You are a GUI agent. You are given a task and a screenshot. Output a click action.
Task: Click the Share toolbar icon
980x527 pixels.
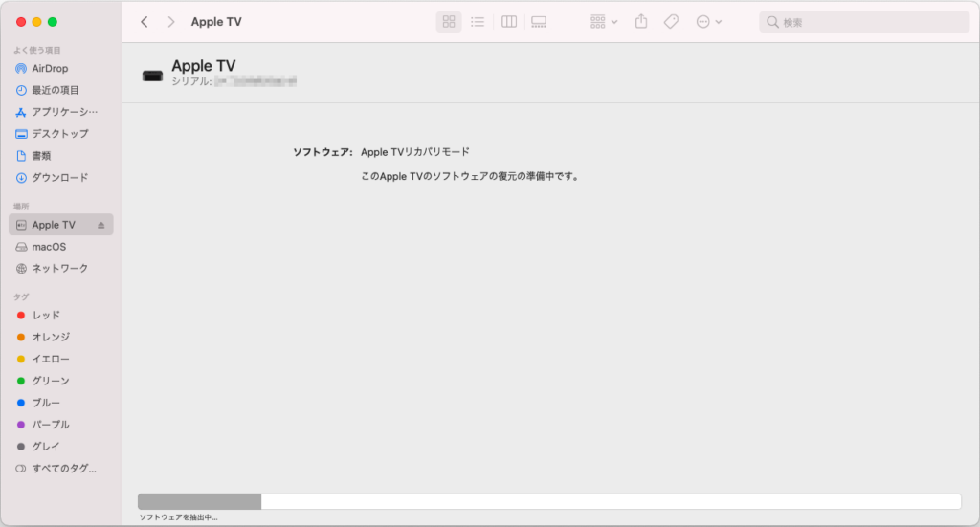(x=642, y=22)
